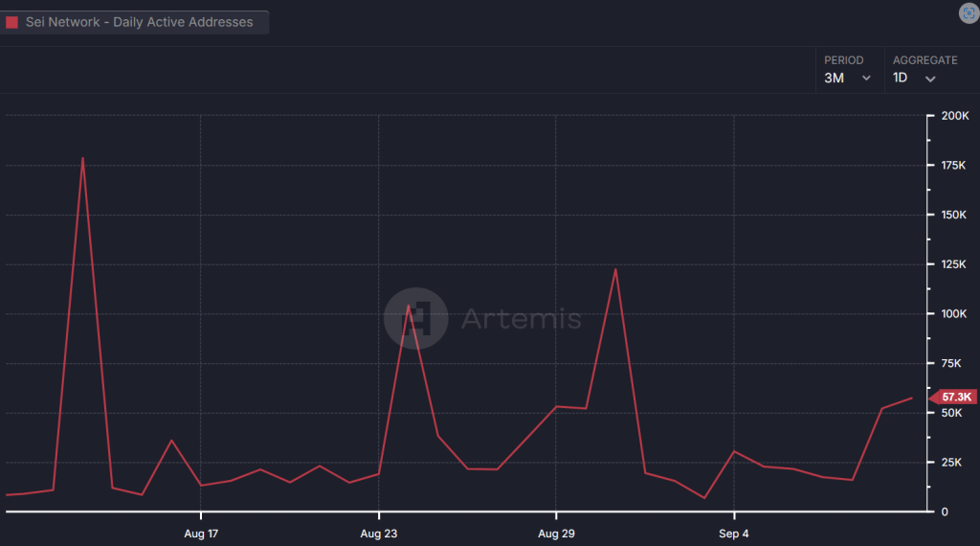The image size is (980, 546).
Task: Click the 150K y-axis label
Action: tap(954, 215)
